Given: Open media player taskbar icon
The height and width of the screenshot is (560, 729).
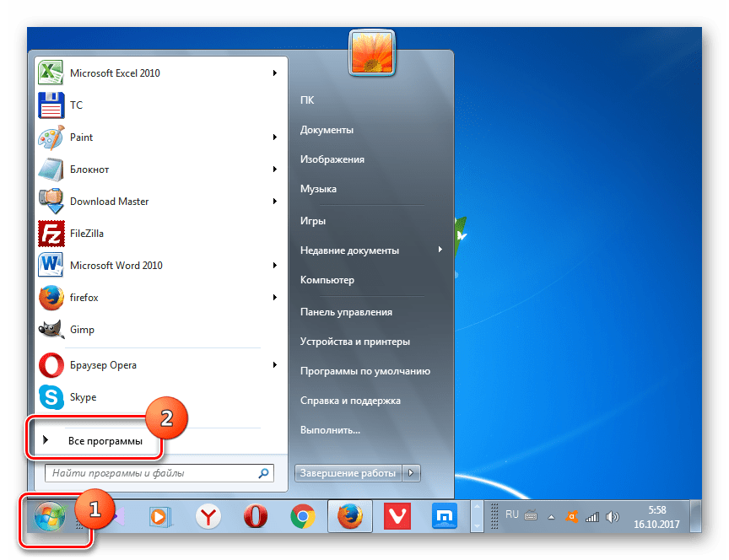Looking at the screenshot, I should (x=159, y=517).
